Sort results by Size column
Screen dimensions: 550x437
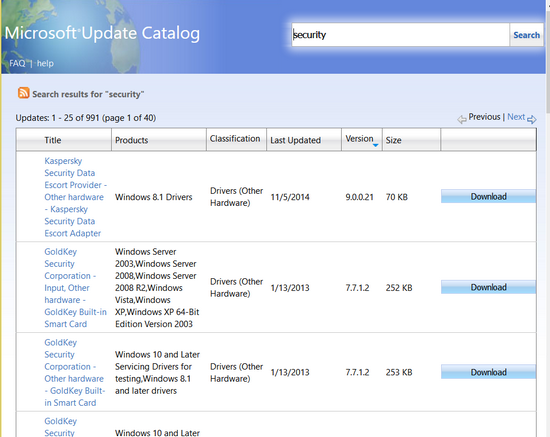393,140
